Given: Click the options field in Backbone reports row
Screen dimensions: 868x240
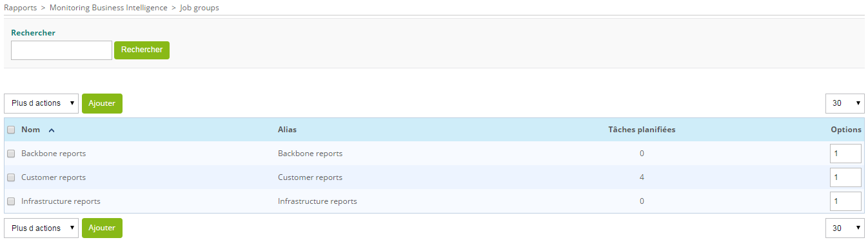Looking at the screenshot, I should coord(845,154).
